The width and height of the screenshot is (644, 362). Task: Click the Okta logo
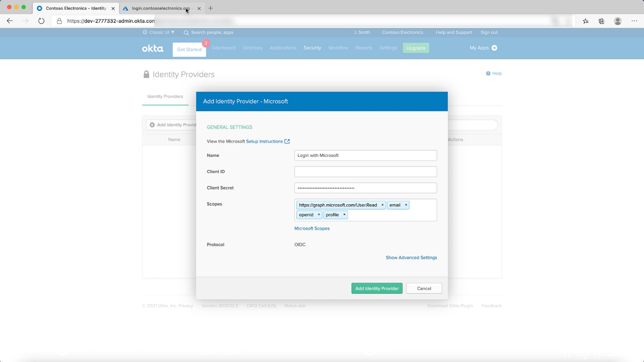point(153,49)
